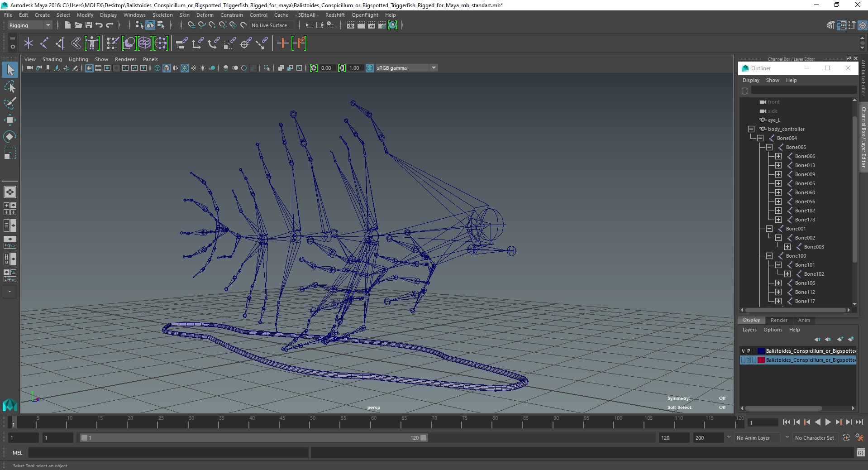Expand Bone066 in the Outliner
Screen dimensions: 868x470
click(778, 156)
